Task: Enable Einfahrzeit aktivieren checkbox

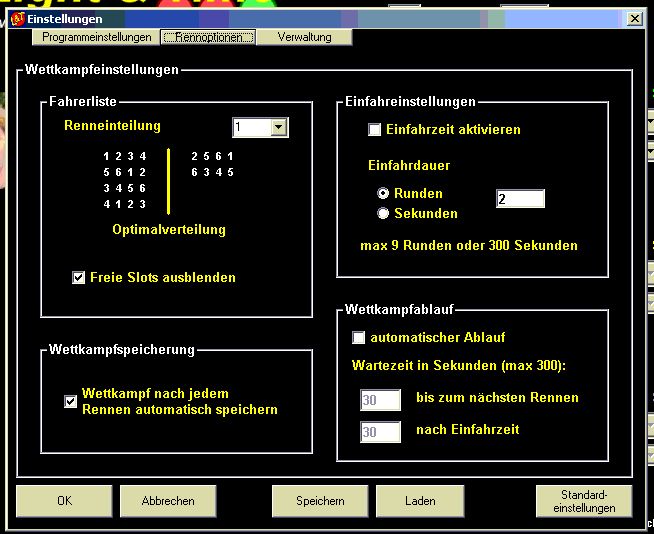Action: tap(375, 130)
